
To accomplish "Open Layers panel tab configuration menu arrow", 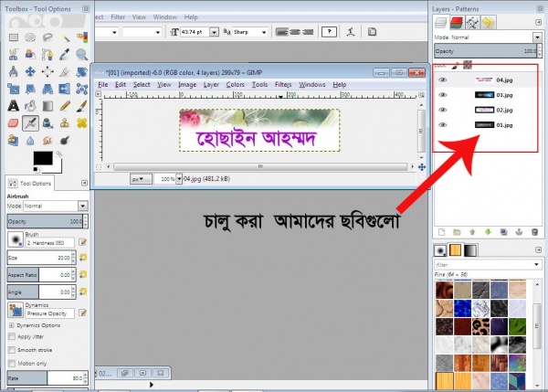I will (x=538, y=22).
